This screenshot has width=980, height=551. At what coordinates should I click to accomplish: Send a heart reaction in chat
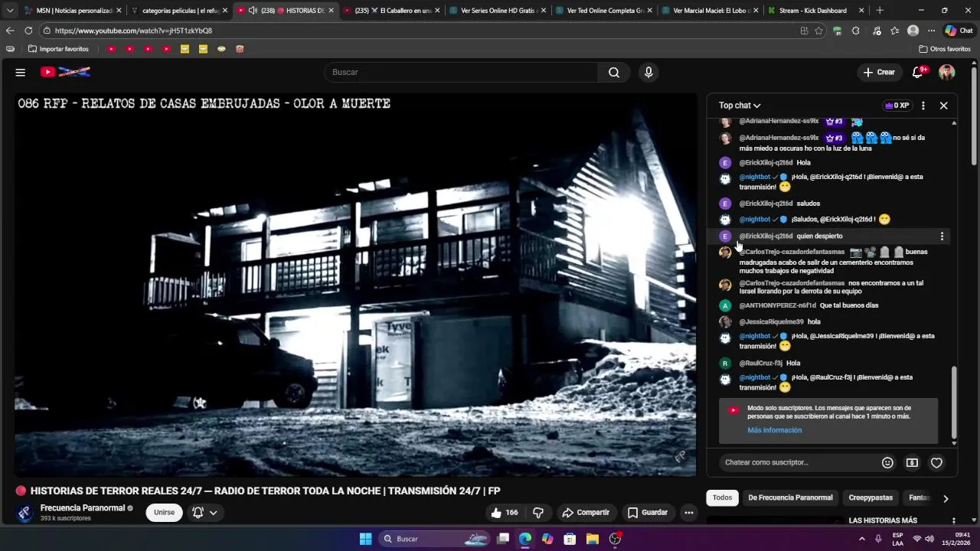[936, 462]
